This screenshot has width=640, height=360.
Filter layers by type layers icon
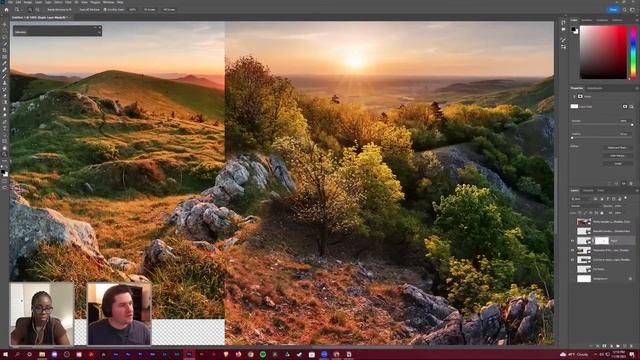pyautogui.click(x=608, y=199)
